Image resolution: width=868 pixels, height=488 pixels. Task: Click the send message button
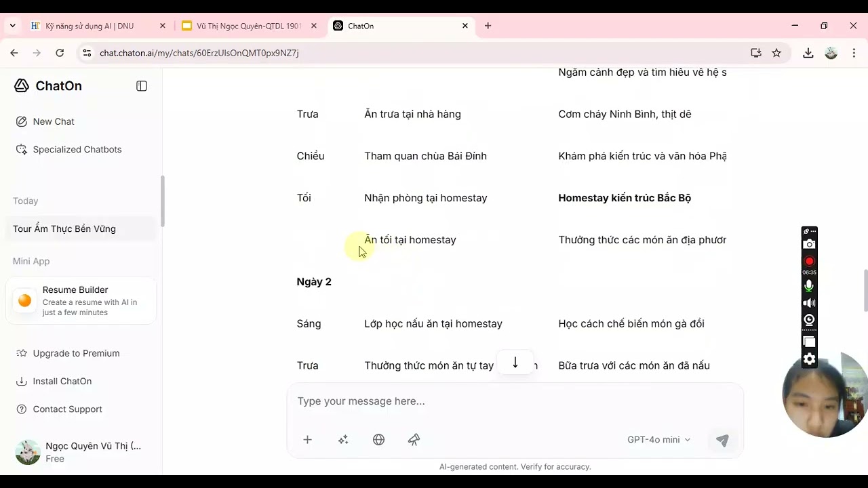pyautogui.click(x=722, y=440)
